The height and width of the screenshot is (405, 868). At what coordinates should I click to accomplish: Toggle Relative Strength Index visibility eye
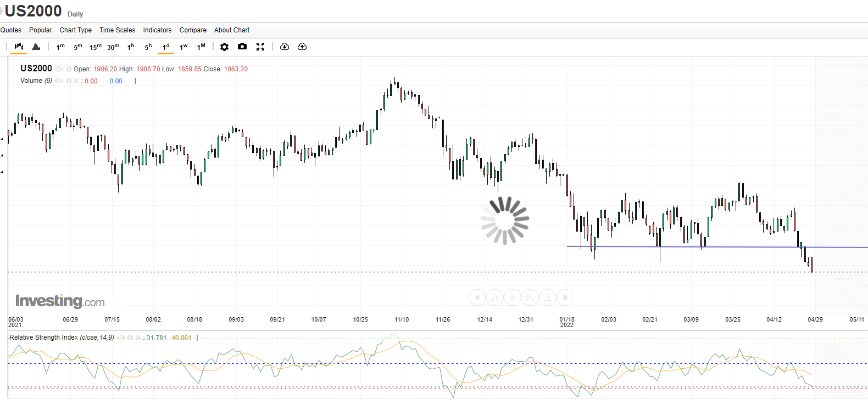[121, 337]
